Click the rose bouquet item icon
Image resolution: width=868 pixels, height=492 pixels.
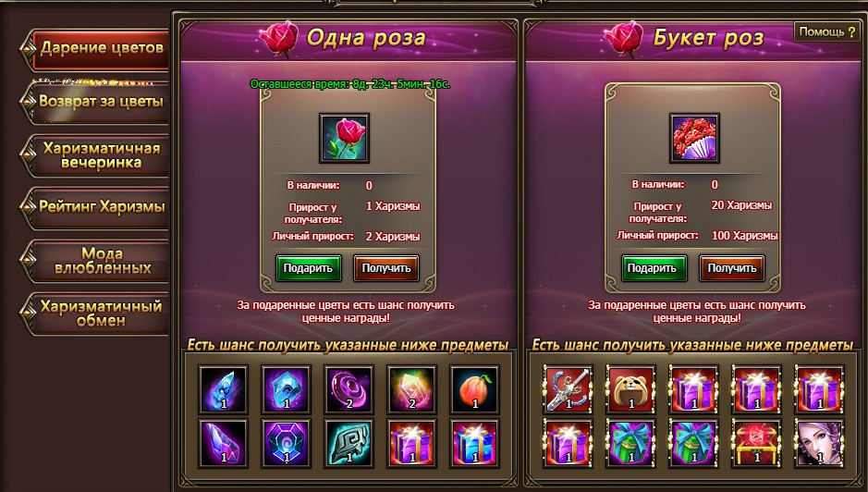[694, 139]
